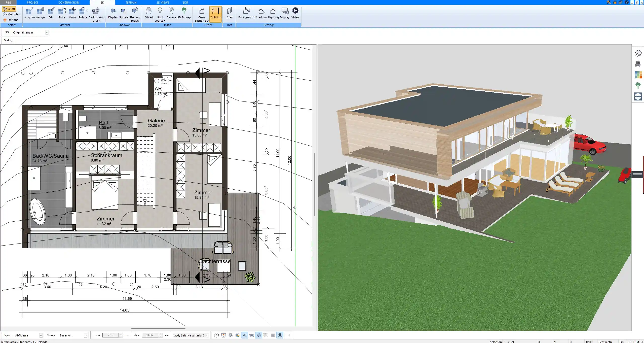Click the vertical scrollbar beside the plan
This screenshot has width=644, height=343.
314,184
